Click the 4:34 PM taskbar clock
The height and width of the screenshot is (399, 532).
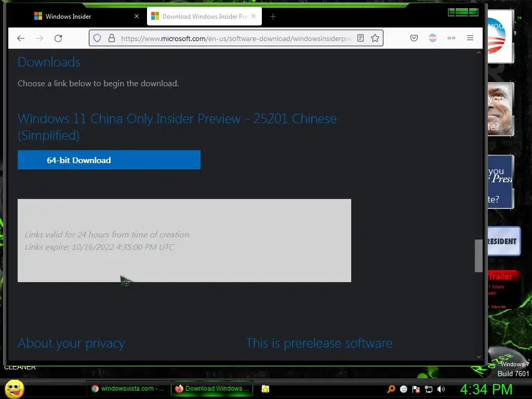tap(486, 389)
